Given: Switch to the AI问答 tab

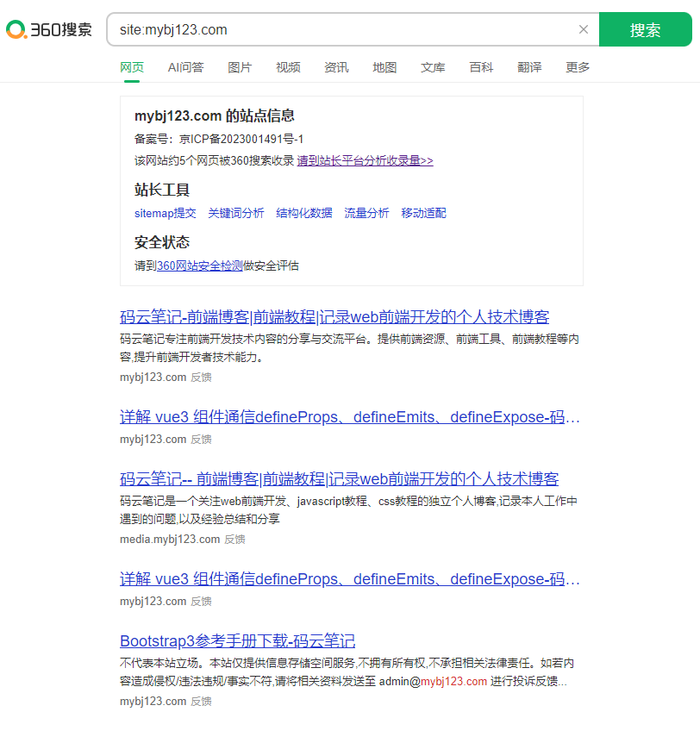Looking at the screenshot, I should [x=186, y=67].
